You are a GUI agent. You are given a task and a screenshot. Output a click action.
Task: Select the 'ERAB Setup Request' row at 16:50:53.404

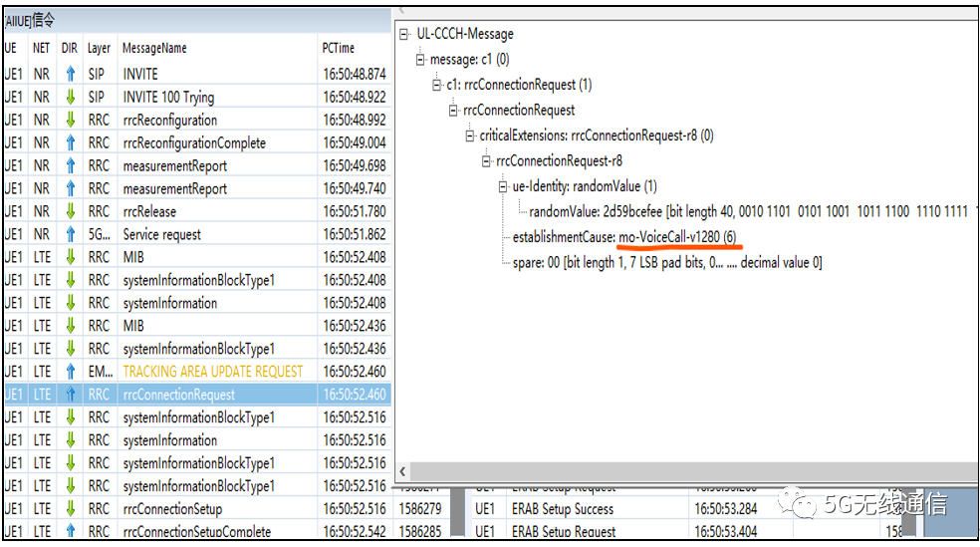(x=564, y=531)
